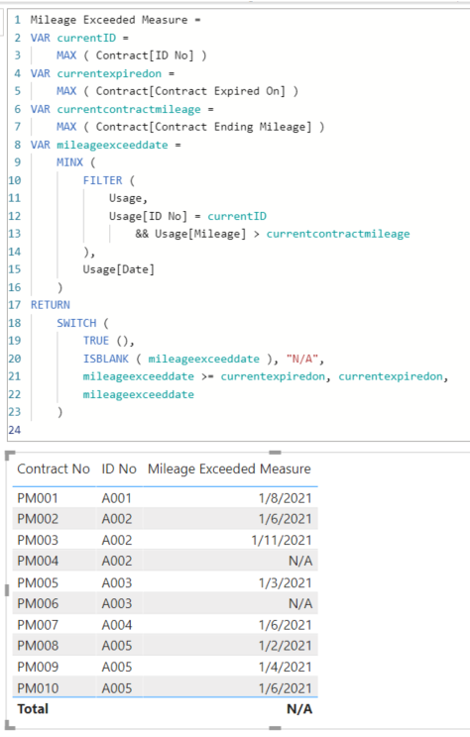Image resolution: width=470 pixels, height=737 pixels.
Task: Click currentcontractmileage declaration on line 6
Action: click(129, 109)
